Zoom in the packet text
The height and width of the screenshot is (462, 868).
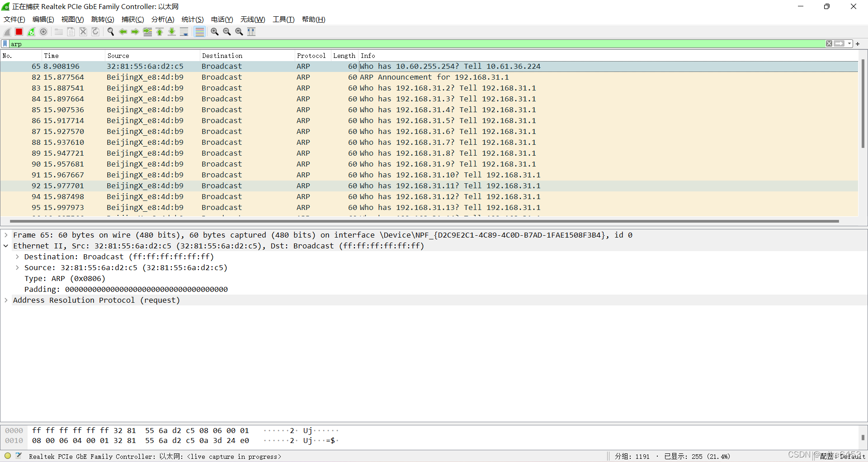coord(215,32)
